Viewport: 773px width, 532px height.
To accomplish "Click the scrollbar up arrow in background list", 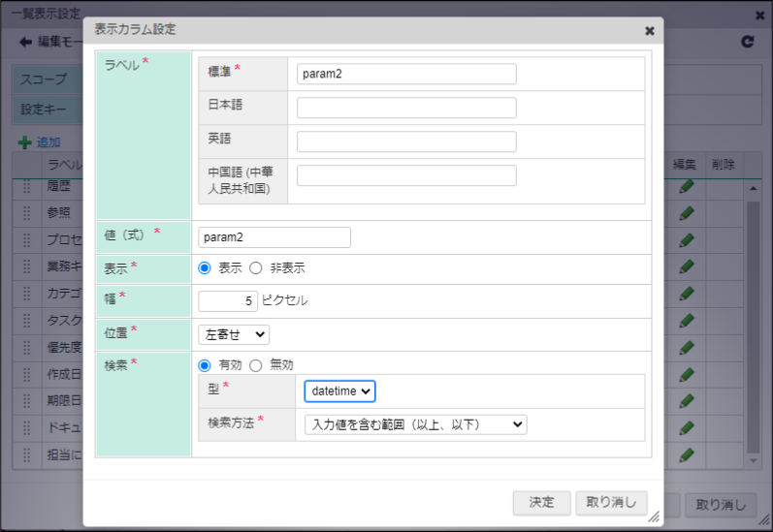I will pyautogui.click(x=753, y=189).
